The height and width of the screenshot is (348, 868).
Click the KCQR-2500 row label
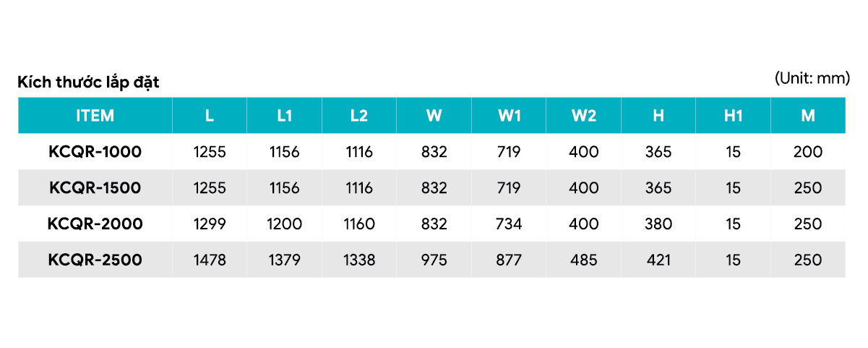pos(95,260)
